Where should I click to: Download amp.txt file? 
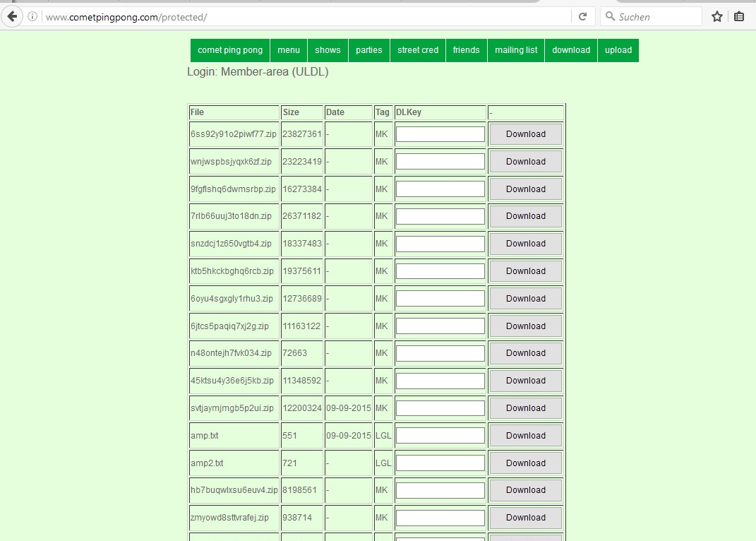coord(526,436)
